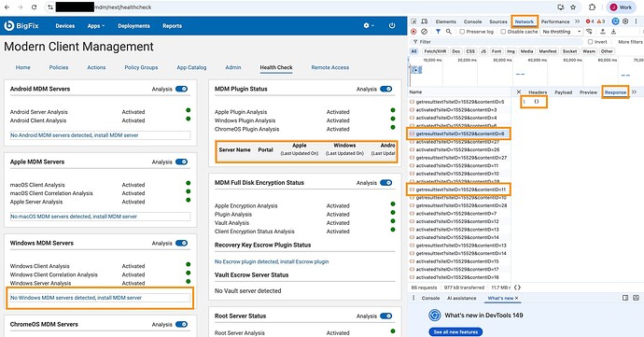Clear the network log
This screenshot has height=337, width=644.
pos(425,32)
